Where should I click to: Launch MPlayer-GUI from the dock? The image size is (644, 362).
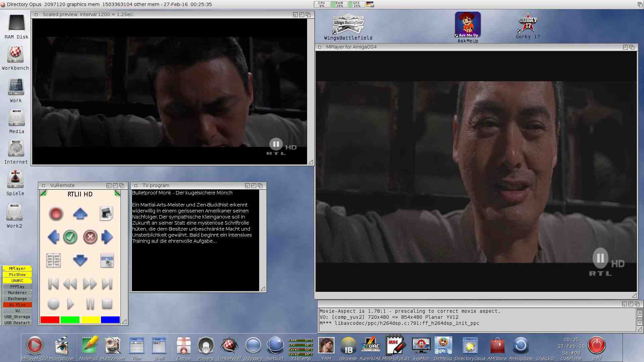pos(35,346)
